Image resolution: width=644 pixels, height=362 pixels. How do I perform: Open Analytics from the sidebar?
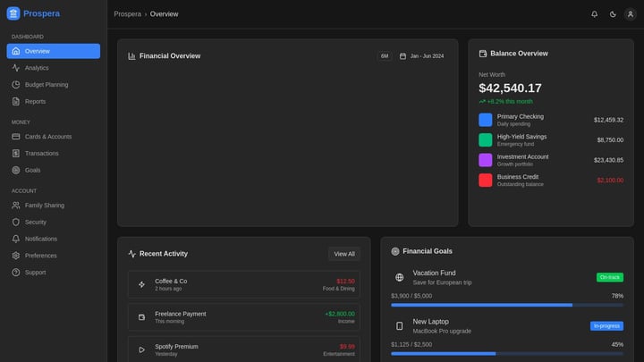pos(37,68)
